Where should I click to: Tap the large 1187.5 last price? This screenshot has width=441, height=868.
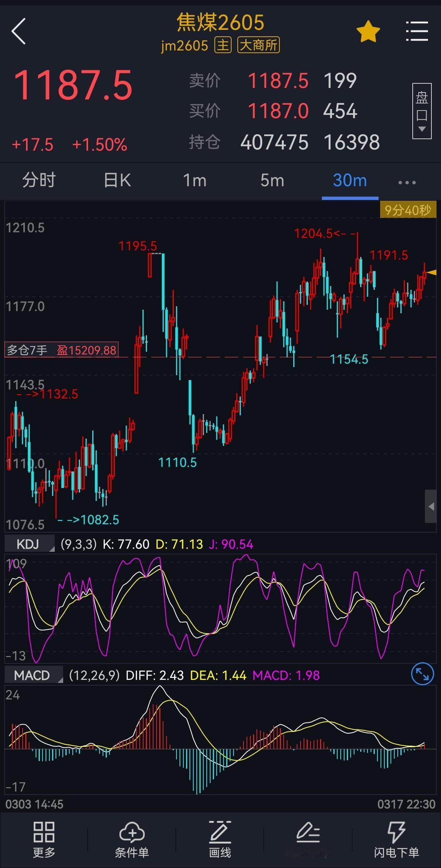(73, 85)
